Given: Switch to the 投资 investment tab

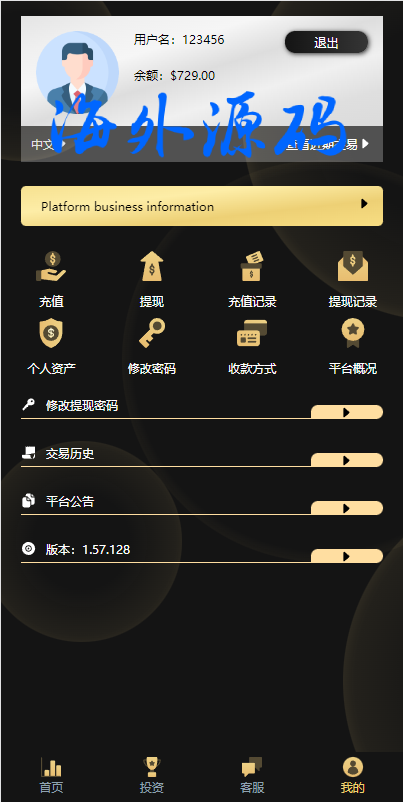Looking at the screenshot, I should click(152, 775).
